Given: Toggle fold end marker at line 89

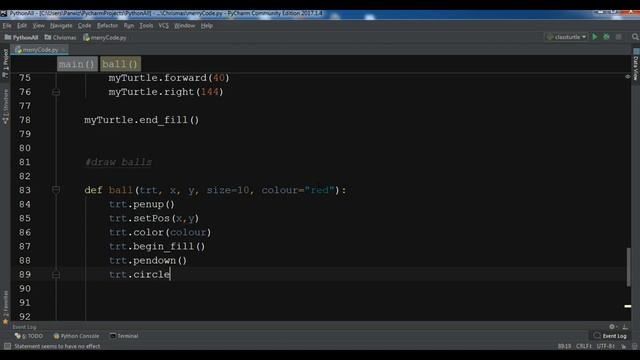Looking at the screenshot, I should point(56,275).
